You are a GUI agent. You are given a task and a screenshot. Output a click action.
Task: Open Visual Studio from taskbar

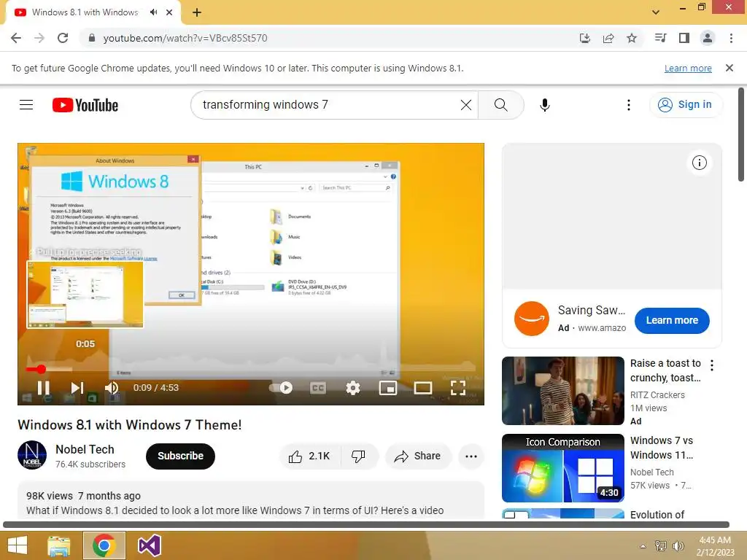click(149, 545)
